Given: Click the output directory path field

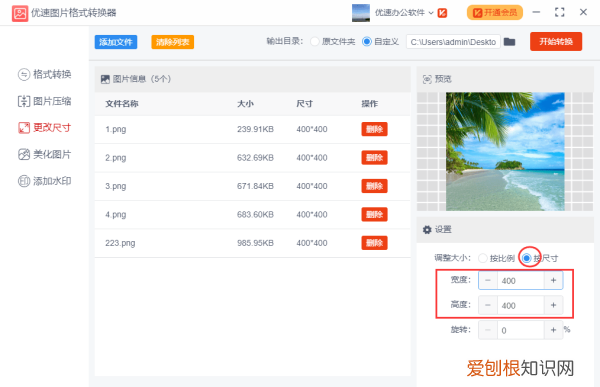Looking at the screenshot, I should 453,42.
